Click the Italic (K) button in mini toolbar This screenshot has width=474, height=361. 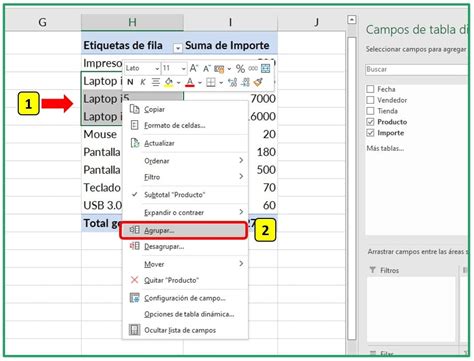[x=143, y=82]
